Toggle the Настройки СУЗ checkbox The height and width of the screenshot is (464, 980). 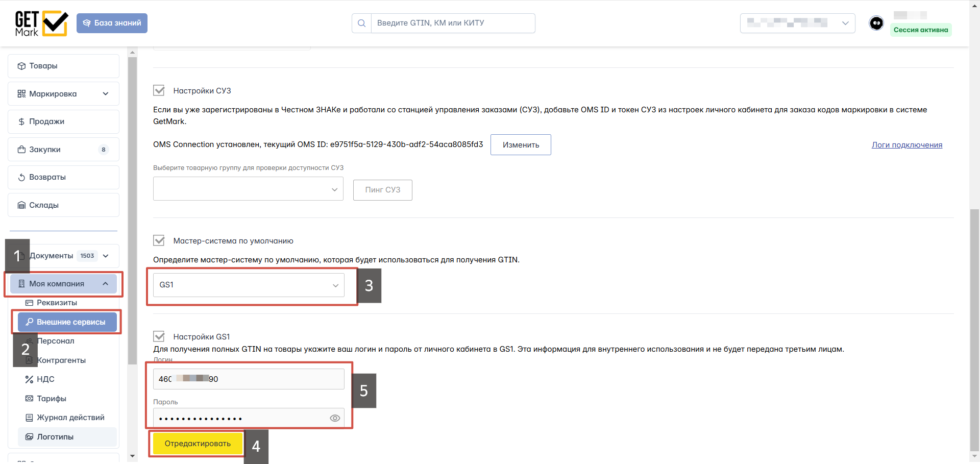pyautogui.click(x=159, y=90)
